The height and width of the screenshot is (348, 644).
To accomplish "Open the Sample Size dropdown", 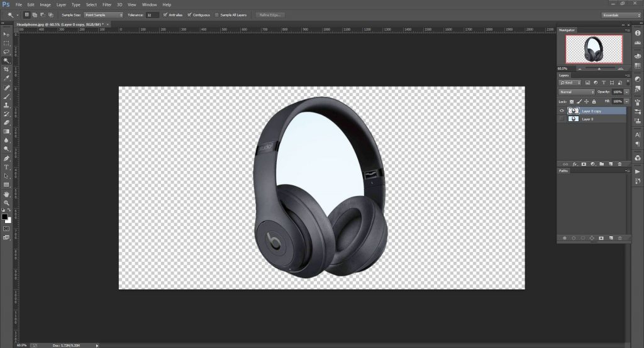I will pyautogui.click(x=104, y=15).
